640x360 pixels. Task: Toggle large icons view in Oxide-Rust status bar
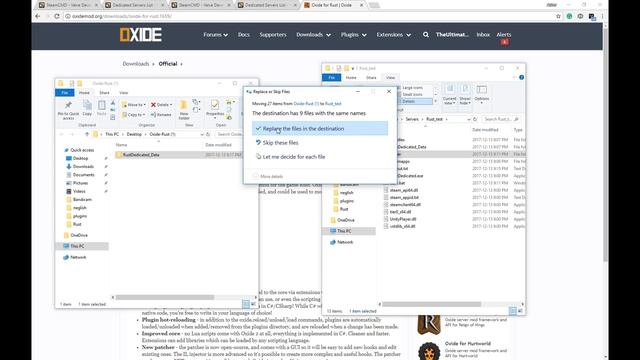click(x=253, y=304)
